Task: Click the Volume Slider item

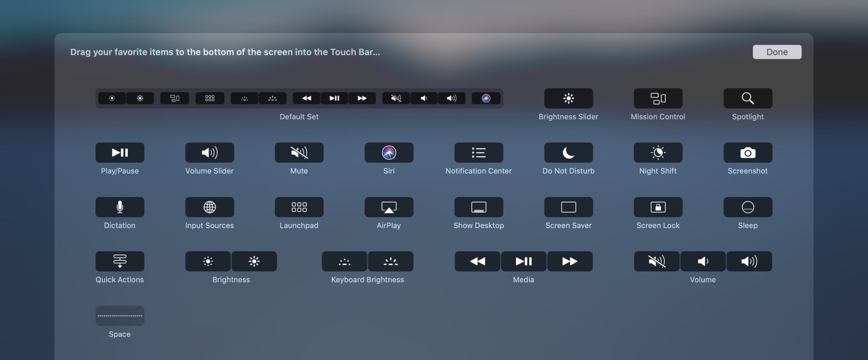Action: 210,153
